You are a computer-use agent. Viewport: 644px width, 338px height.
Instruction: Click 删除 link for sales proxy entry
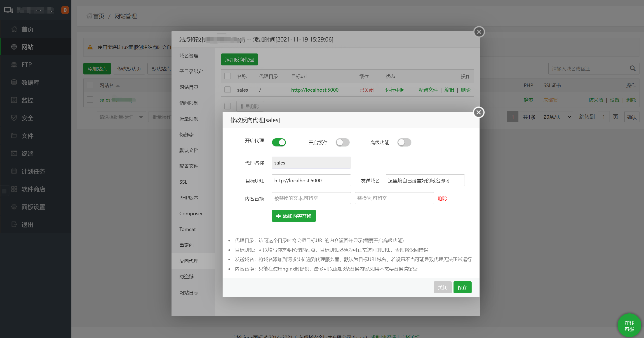pyautogui.click(x=466, y=90)
